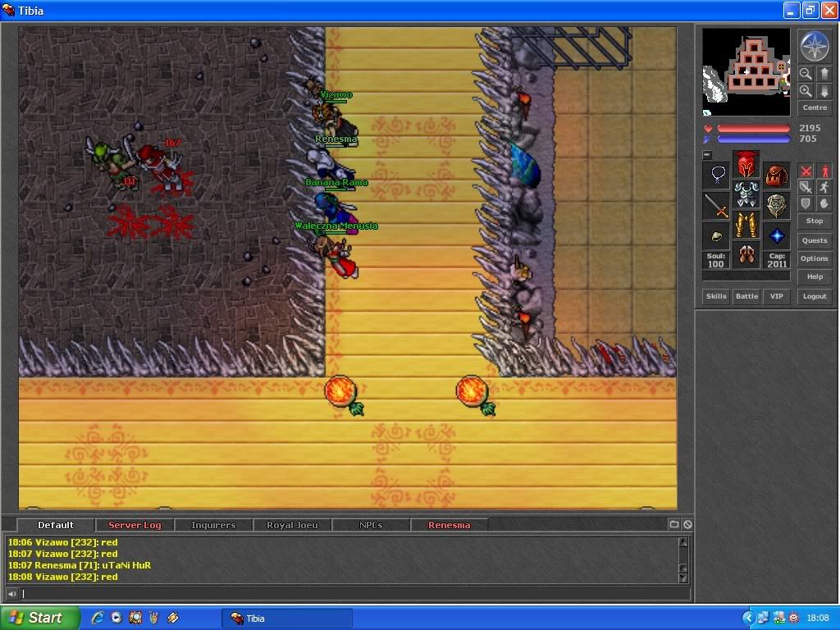
Task: Switch to the Default chat tab
Action: click(56, 525)
